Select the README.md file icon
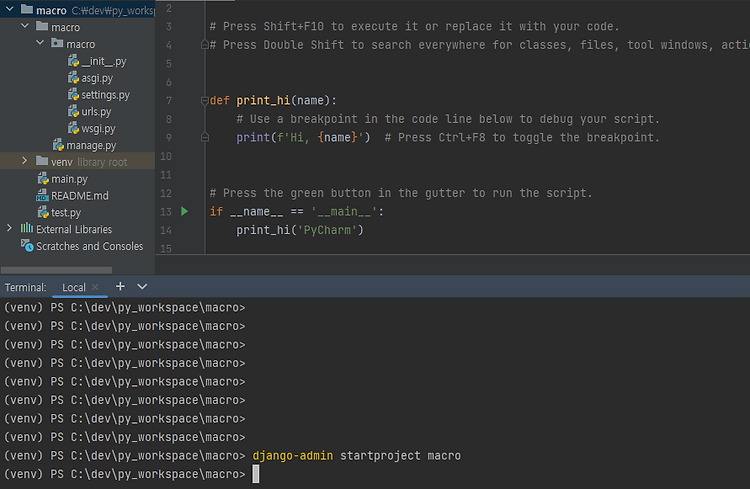This screenshot has height=489, width=750. 42,196
